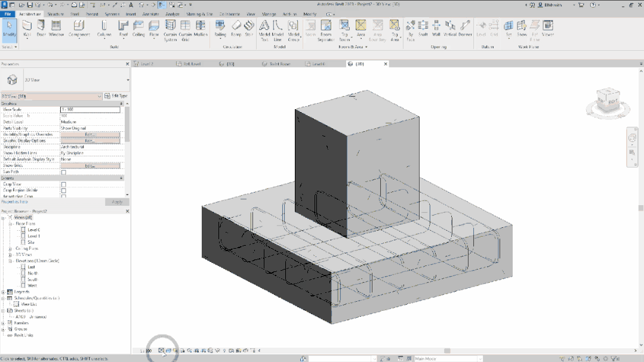Choose the Roof tool
Image resolution: width=644 pixels, height=362 pixels.
123,29
